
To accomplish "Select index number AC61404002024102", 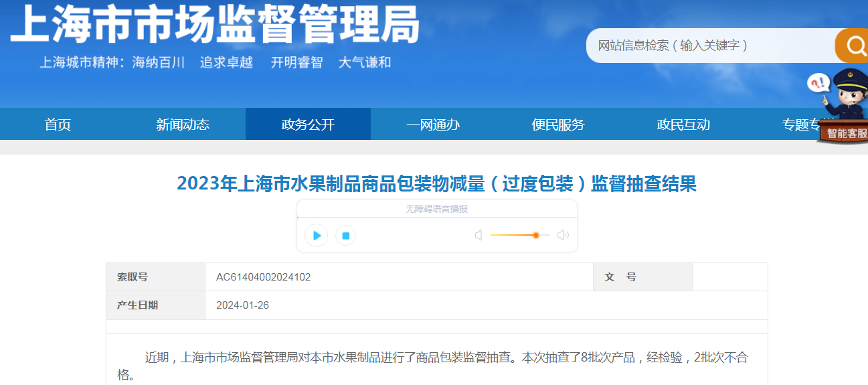I will coord(263,277).
